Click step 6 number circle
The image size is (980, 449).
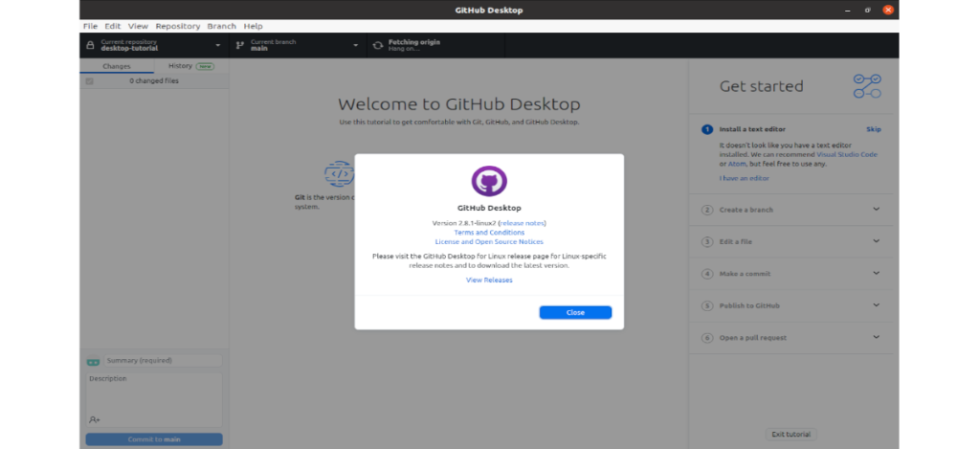(707, 338)
